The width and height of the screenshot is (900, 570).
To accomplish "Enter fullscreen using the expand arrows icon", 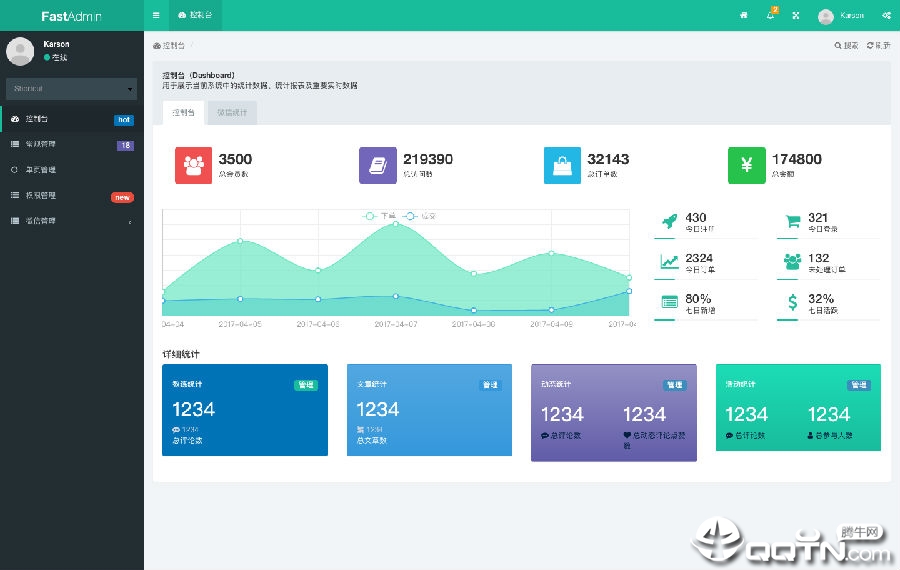I will [x=796, y=15].
